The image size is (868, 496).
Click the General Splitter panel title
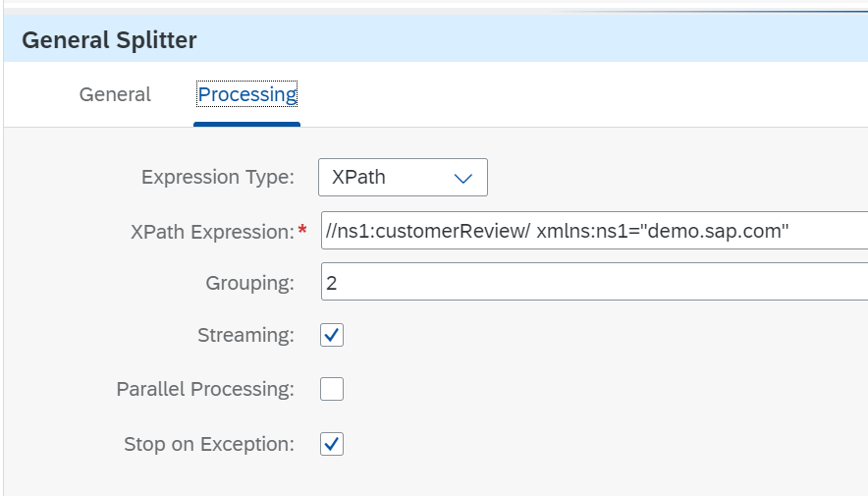(x=109, y=40)
